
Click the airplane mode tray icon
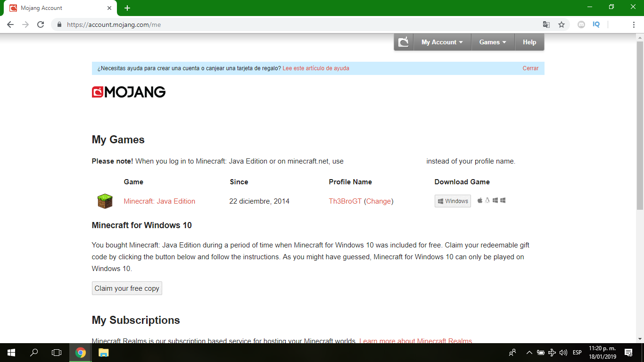tap(552, 353)
